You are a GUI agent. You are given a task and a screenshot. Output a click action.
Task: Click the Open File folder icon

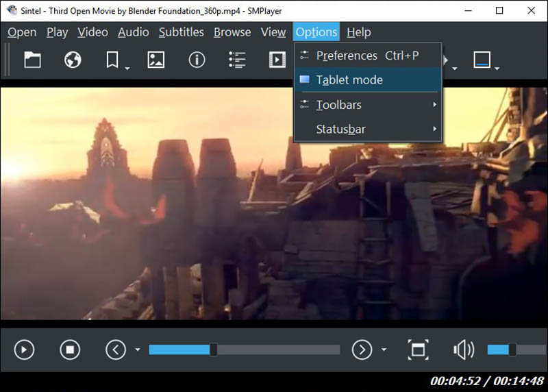pos(32,60)
